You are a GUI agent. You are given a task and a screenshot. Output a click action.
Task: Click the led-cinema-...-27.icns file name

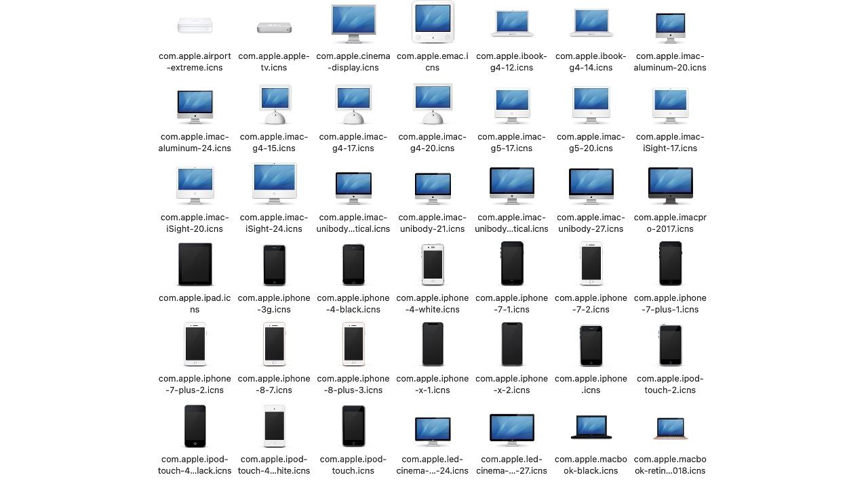tap(512, 465)
